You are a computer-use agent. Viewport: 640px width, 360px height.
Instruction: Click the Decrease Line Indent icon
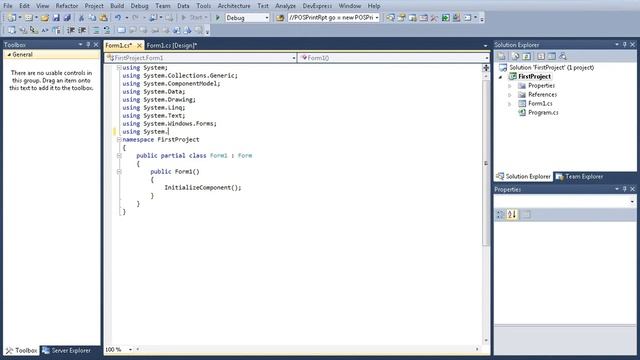[x=71, y=30]
